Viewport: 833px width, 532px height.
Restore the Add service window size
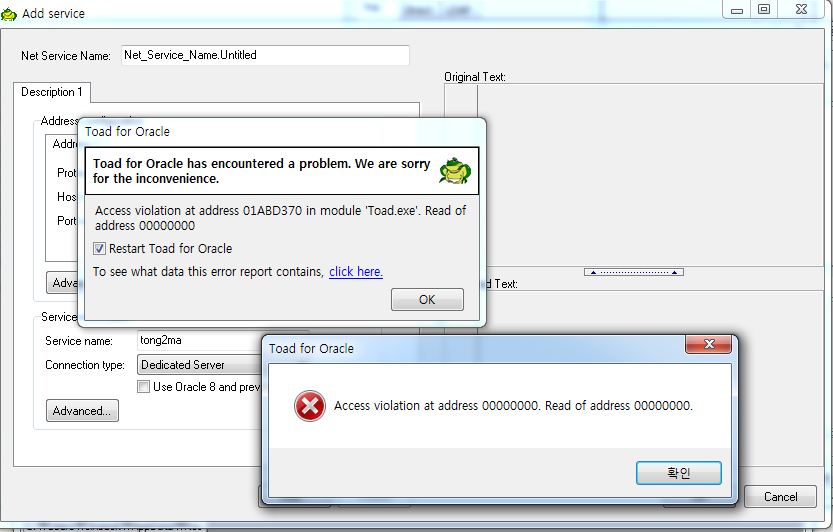(x=764, y=10)
